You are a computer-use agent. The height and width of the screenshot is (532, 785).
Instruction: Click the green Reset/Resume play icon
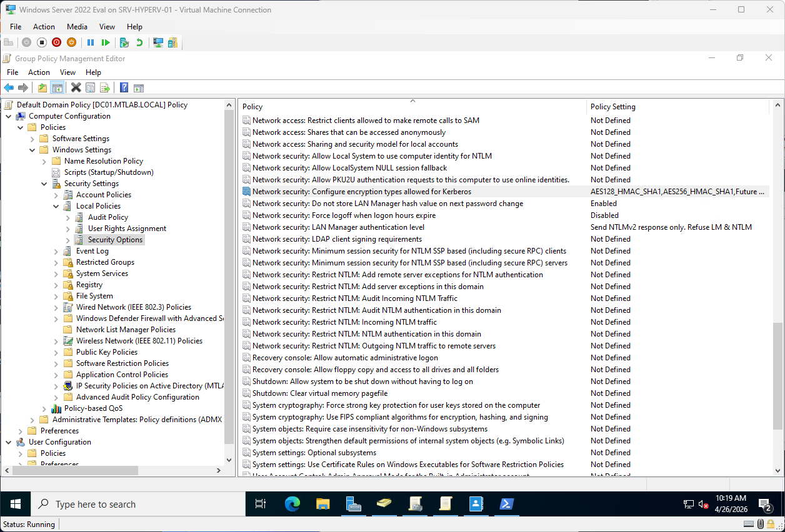106,42
